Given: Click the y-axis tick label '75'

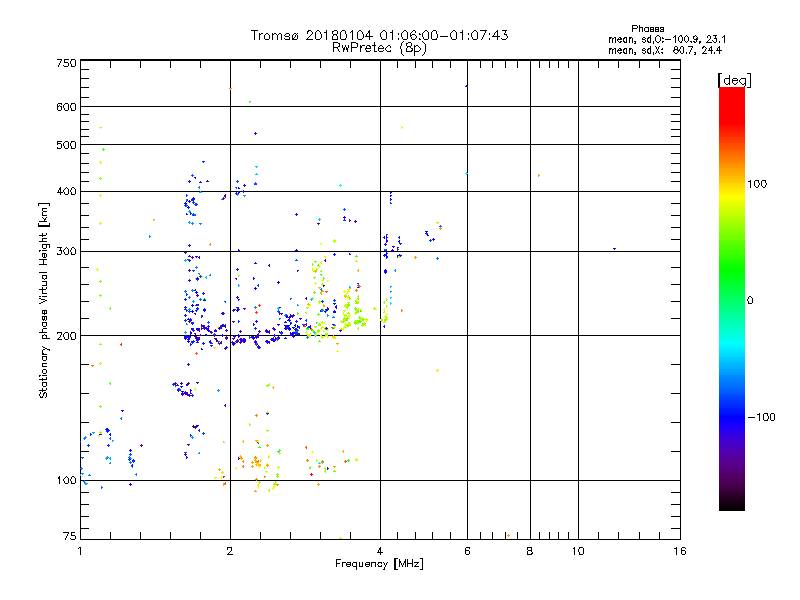Looking at the screenshot, I should click(70, 536).
